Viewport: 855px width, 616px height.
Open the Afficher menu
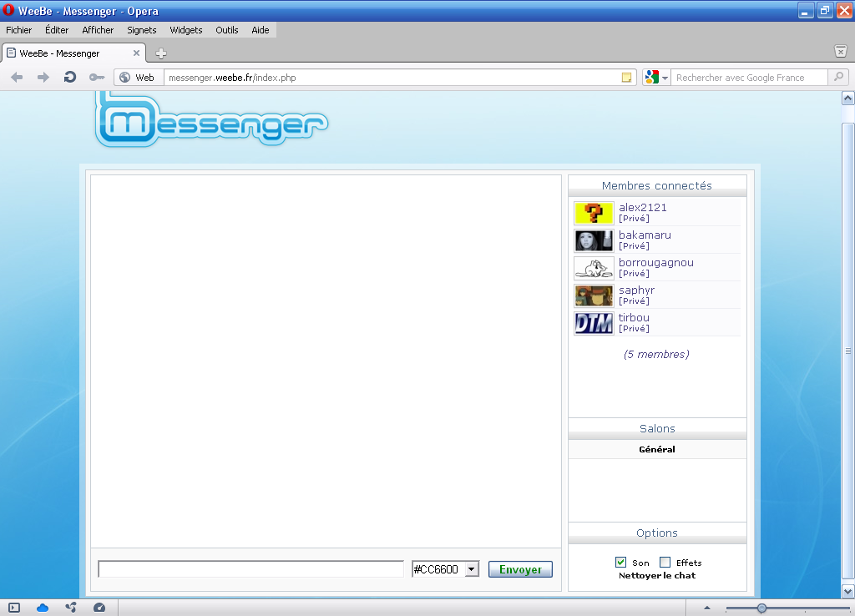tap(98, 30)
